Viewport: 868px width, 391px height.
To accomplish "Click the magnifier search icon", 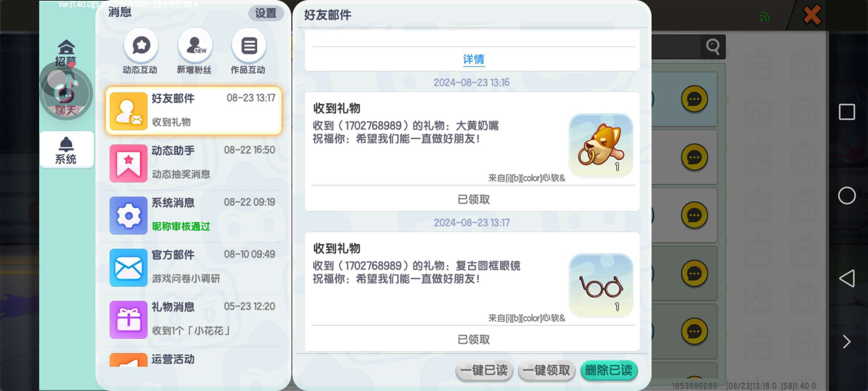I will tap(713, 47).
